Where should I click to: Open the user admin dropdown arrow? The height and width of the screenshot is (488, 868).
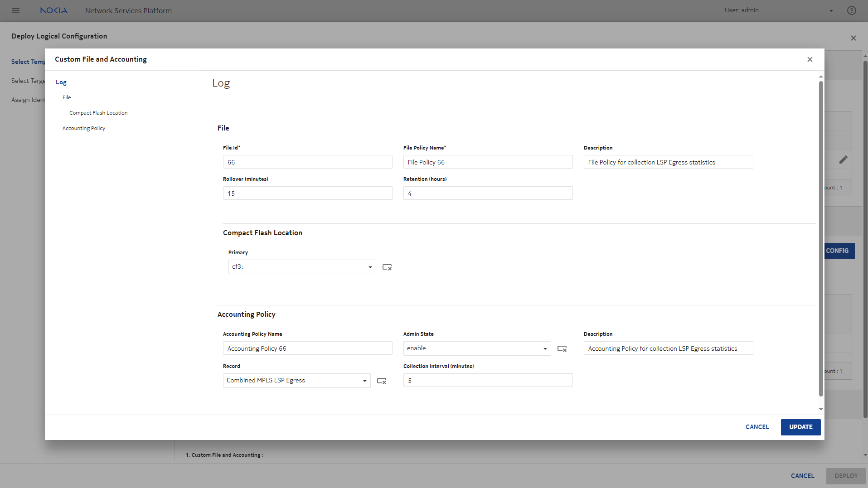tap(831, 11)
